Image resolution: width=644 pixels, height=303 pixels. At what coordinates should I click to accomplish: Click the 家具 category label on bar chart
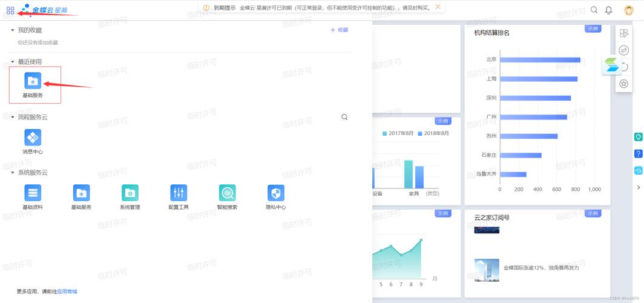click(x=413, y=193)
